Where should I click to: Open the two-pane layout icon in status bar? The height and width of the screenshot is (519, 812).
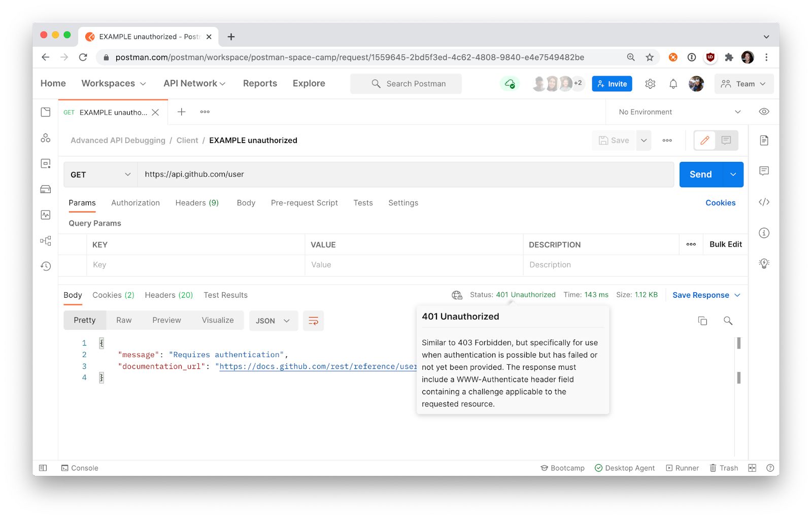pos(752,468)
